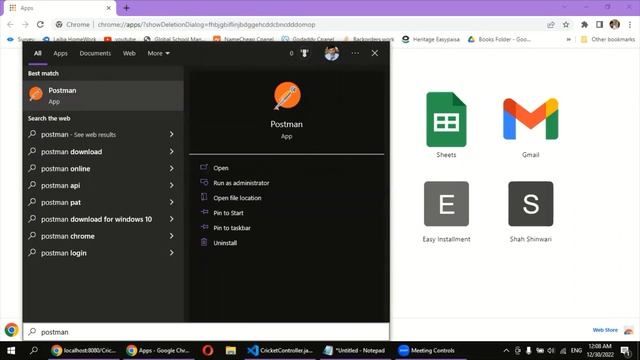Click the search box containing postman
This screenshot has height=360, width=640.
[206, 332]
